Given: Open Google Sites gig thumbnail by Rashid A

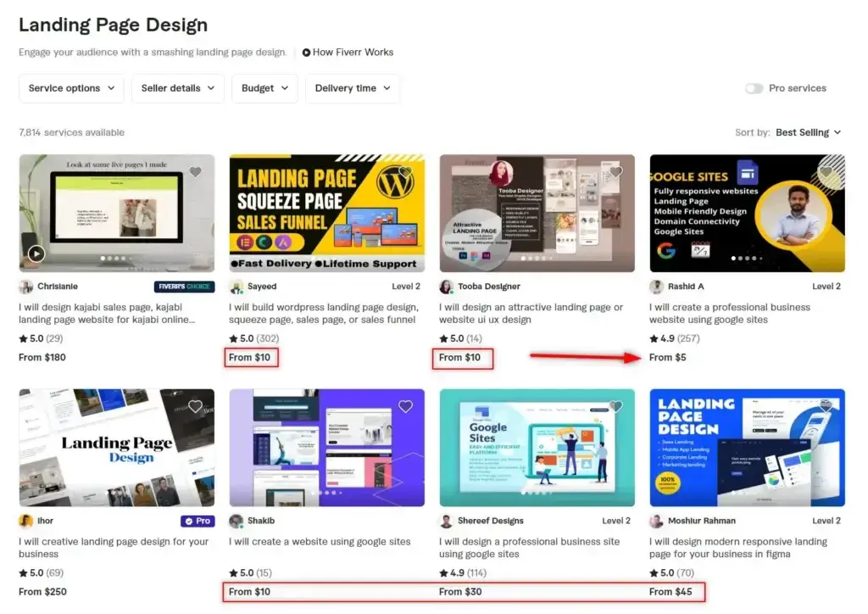Looking at the screenshot, I should 746,212.
